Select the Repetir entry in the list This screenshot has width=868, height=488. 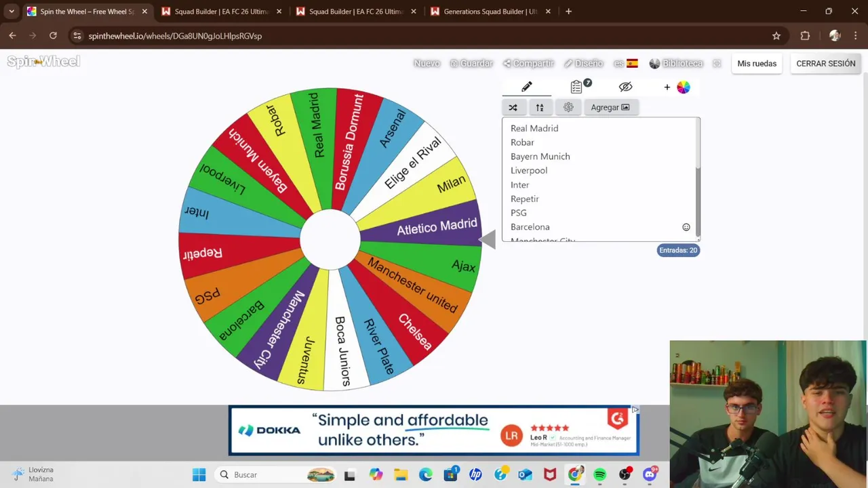[524, 199]
